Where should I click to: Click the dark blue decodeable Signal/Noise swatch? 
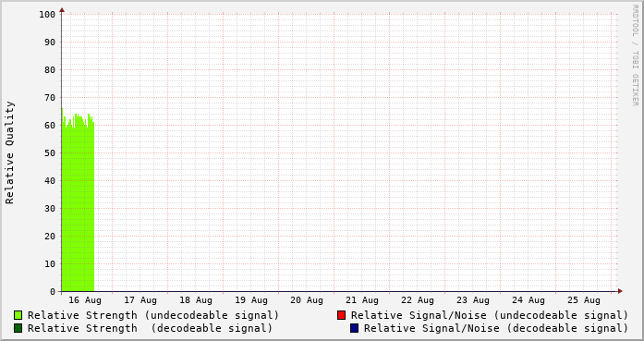coord(355,328)
